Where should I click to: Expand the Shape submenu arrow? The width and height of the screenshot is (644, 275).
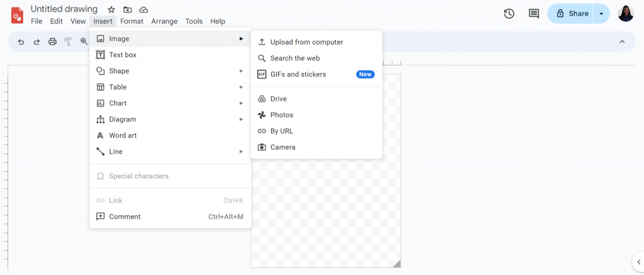pos(241,70)
